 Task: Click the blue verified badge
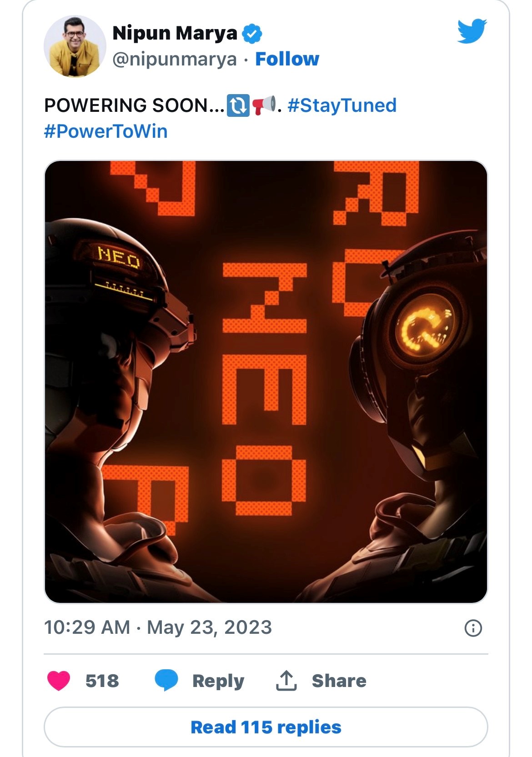click(x=252, y=34)
